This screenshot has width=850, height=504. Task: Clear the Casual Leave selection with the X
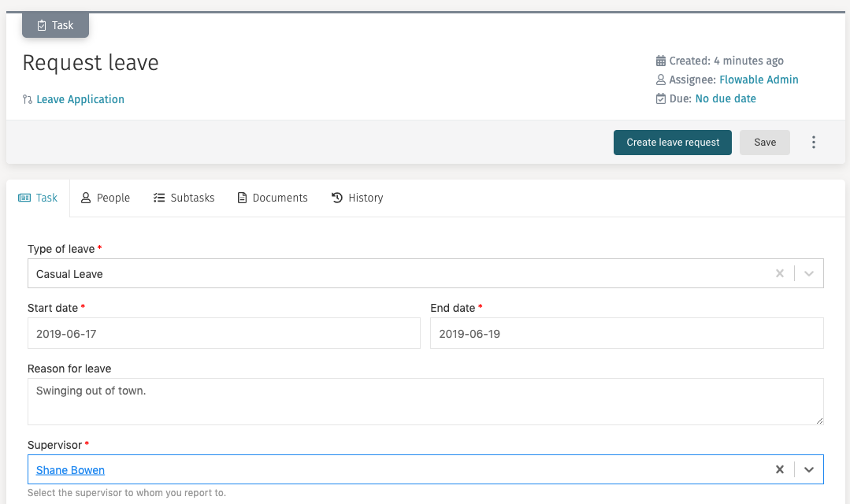pos(779,273)
